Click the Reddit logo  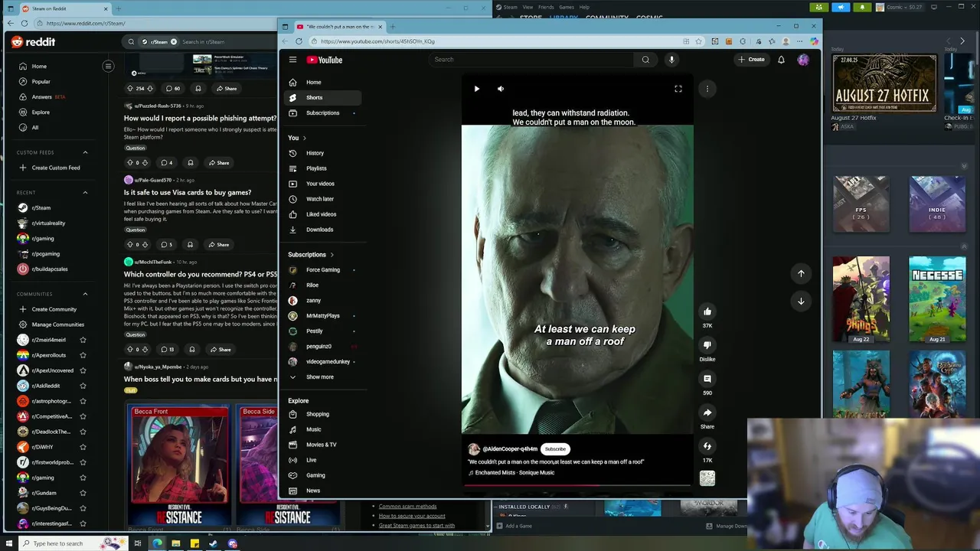click(33, 42)
